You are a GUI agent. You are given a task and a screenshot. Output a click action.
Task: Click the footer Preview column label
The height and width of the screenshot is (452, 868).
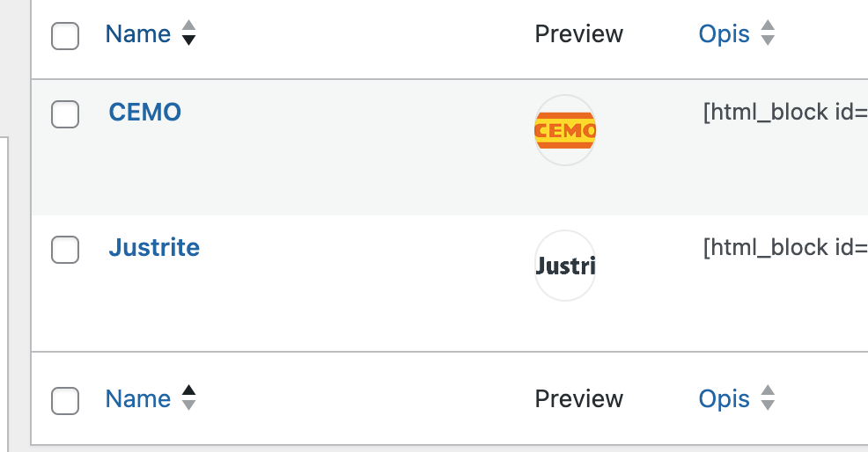(578, 398)
